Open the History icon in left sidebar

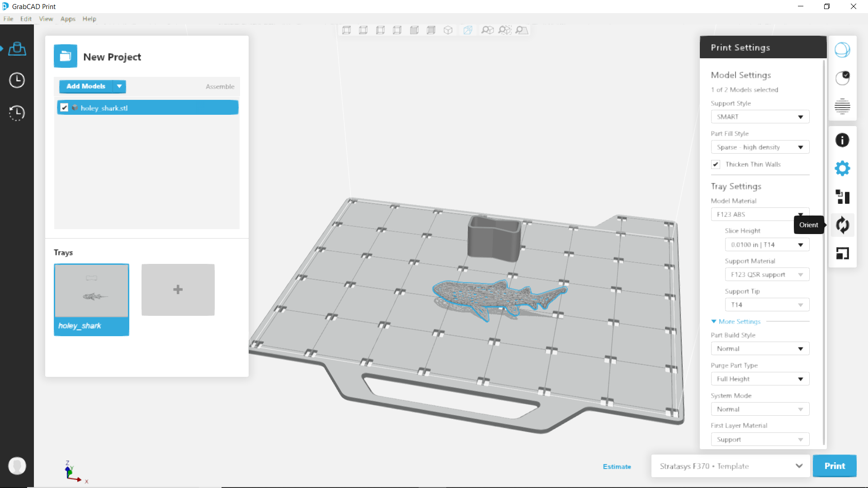coord(17,113)
